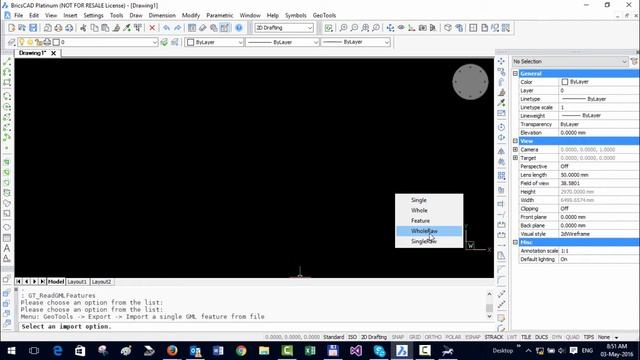
Task: Click the Pan arrows icon
Action: tap(390, 28)
